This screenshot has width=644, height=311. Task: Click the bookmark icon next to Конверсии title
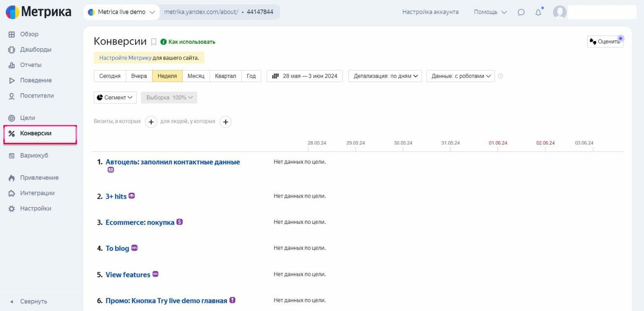153,42
